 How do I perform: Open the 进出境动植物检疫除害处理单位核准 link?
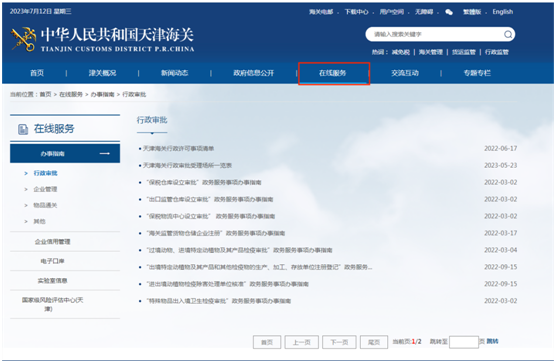point(227,284)
